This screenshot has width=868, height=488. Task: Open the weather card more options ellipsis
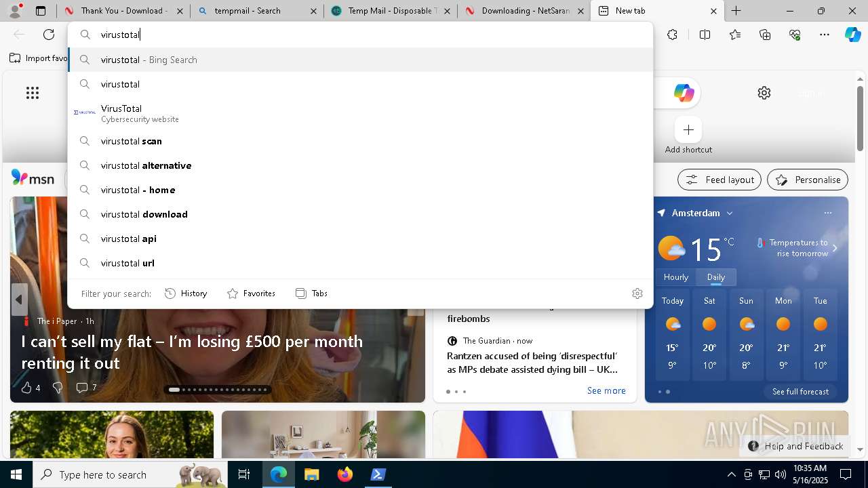point(828,213)
